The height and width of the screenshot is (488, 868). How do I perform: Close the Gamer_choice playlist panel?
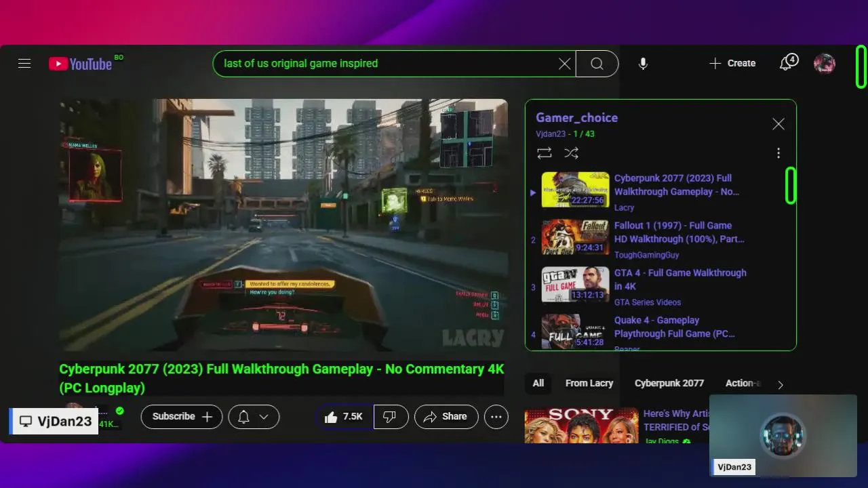tap(778, 123)
